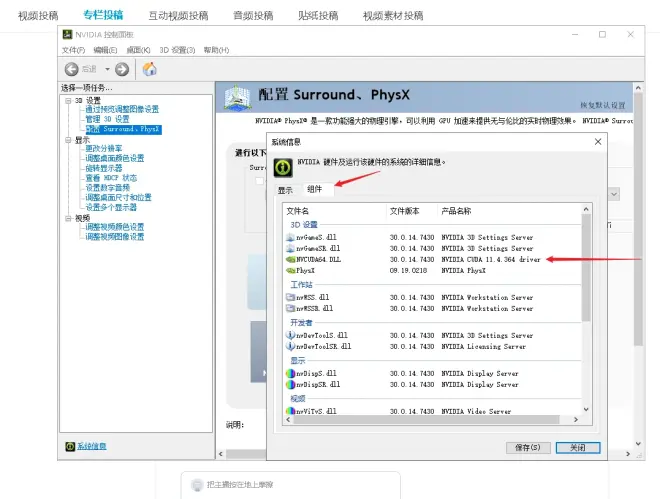Image resolution: width=660 pixels, height=499 pixels.
Task: Click component list scroll-down arrow
Action: point(586,409)
